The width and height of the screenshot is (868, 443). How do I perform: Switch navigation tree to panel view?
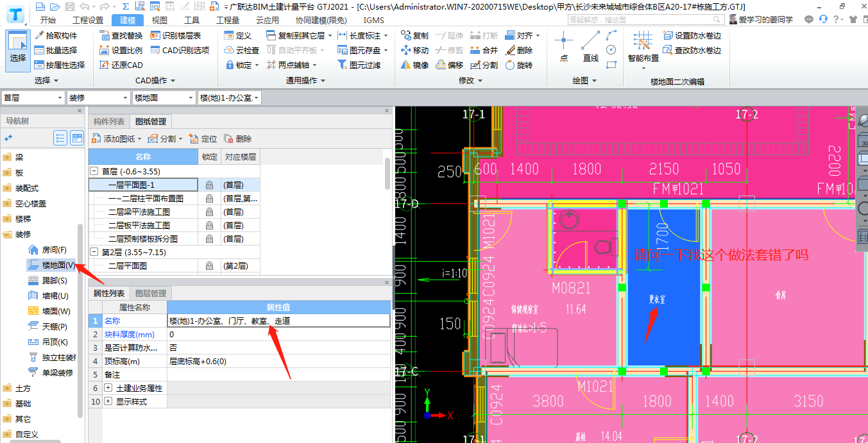coord(77,137)
